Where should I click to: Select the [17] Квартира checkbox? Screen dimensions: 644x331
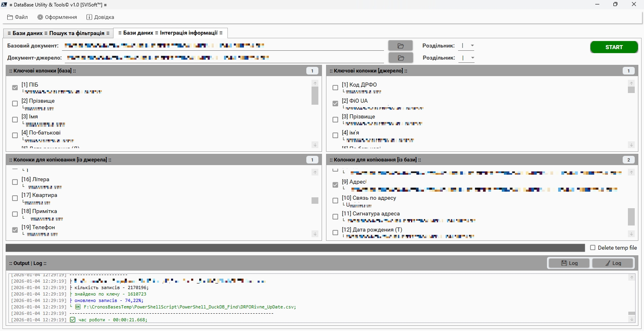pyautogui.click(x=15, y=198)
